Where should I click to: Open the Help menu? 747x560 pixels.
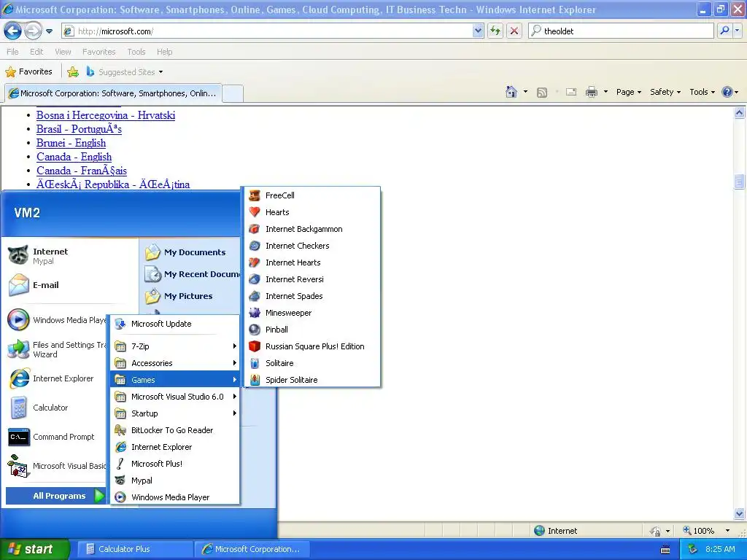pyautogui.click(x=164, y=52)
